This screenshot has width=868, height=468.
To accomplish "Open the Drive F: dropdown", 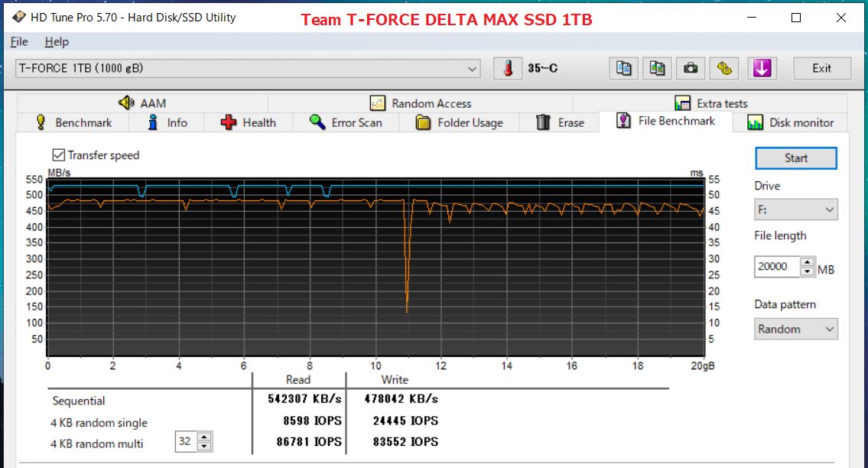I will click(x=795, y=210).
